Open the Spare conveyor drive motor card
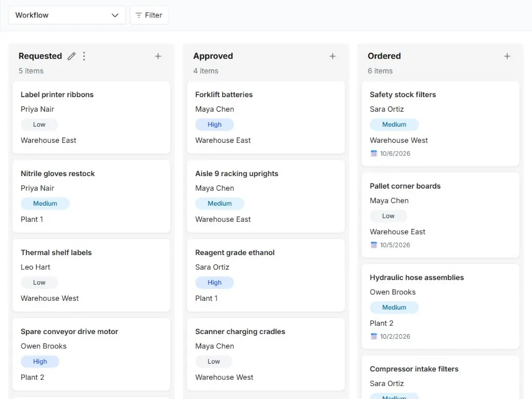532x399 pixels. [x=91, y=354]
